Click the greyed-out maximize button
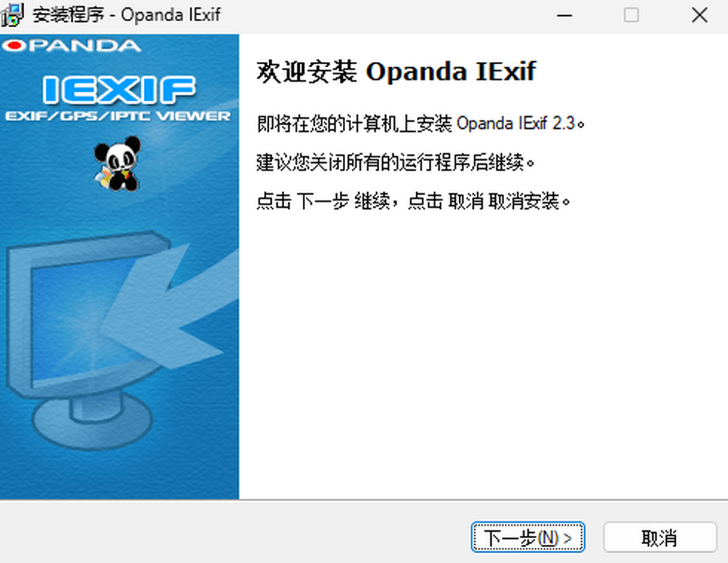 coord(632,15)
